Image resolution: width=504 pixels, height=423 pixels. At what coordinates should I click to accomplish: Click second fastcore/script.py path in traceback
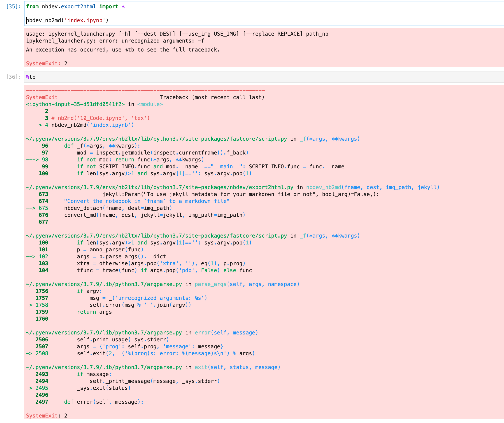point(156,236)
